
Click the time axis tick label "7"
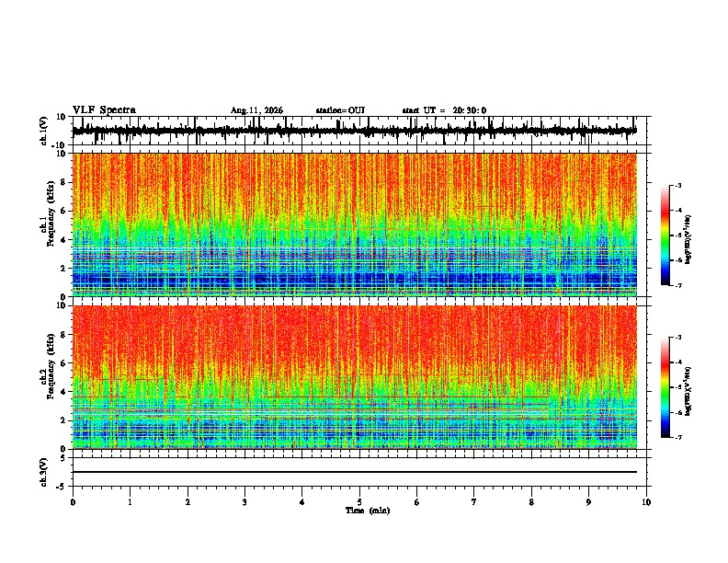pyautogui.click(x=474, y=502)
